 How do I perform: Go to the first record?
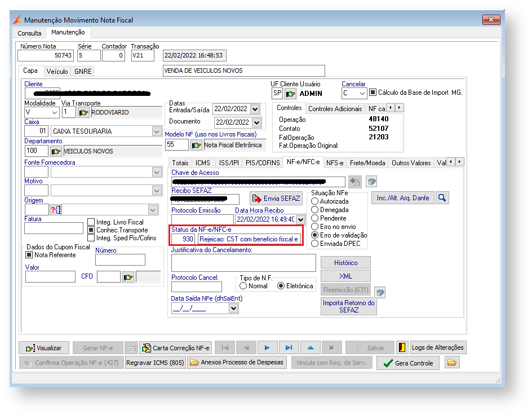[225, 348]
